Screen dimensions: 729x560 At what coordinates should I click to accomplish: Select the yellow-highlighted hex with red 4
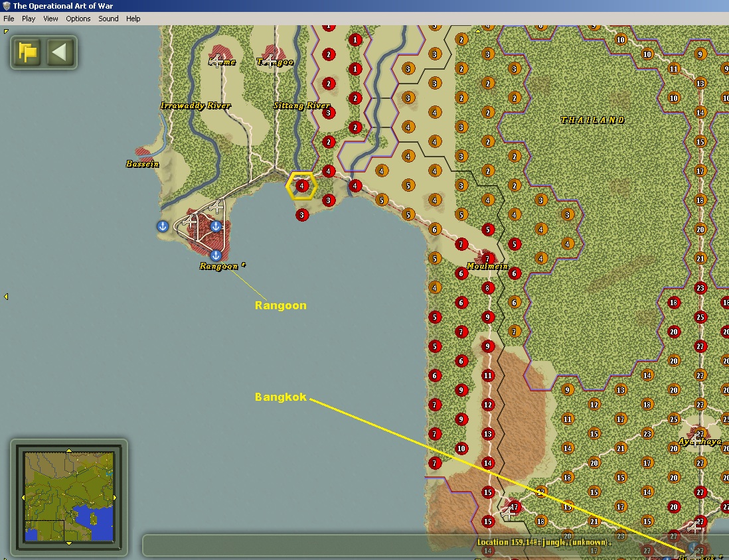pos(301,186)
